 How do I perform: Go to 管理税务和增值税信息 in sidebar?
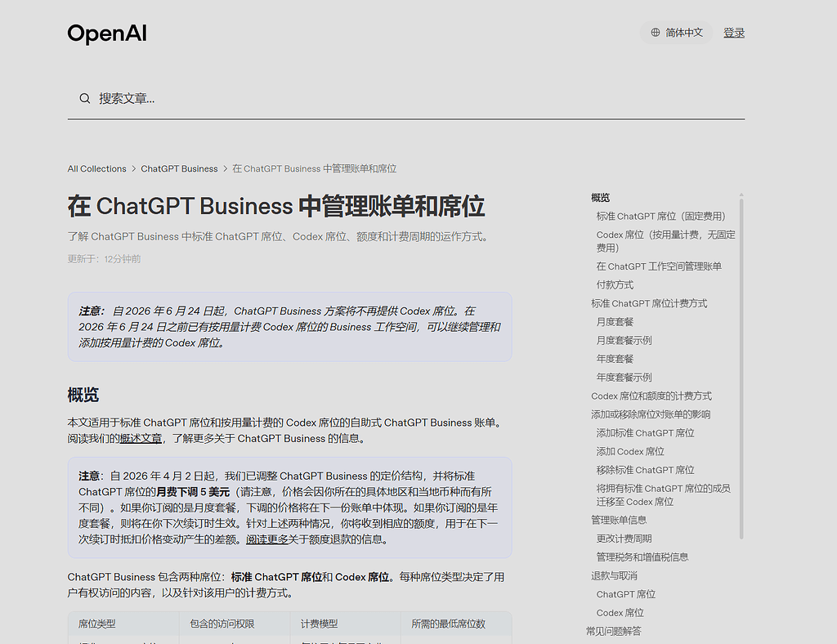pos(642,557)
